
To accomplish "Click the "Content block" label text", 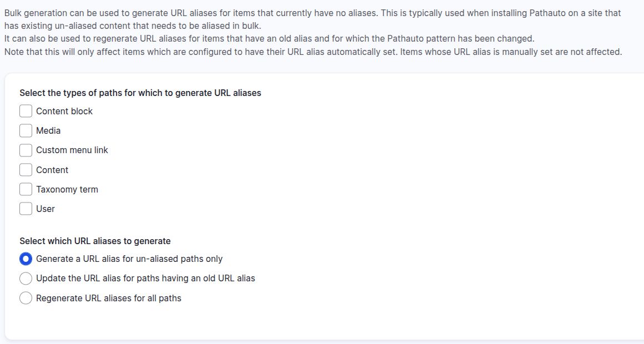I will [64, 112].
